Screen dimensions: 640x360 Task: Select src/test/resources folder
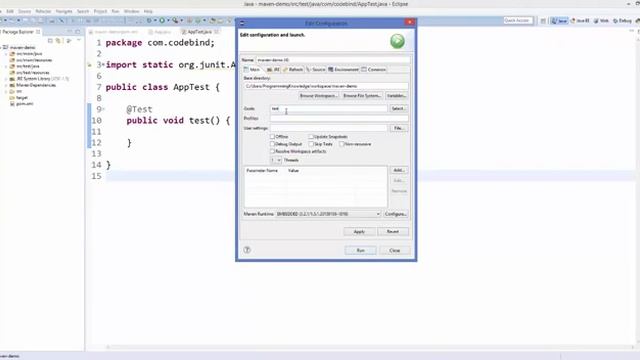33,73
